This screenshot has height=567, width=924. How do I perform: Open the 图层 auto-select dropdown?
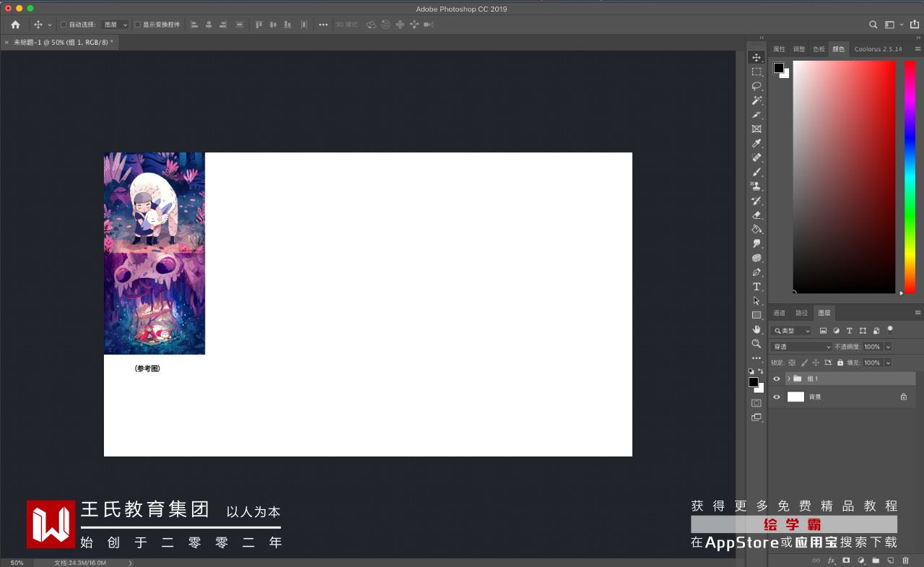pyautogui.click(x=115, y=25)
